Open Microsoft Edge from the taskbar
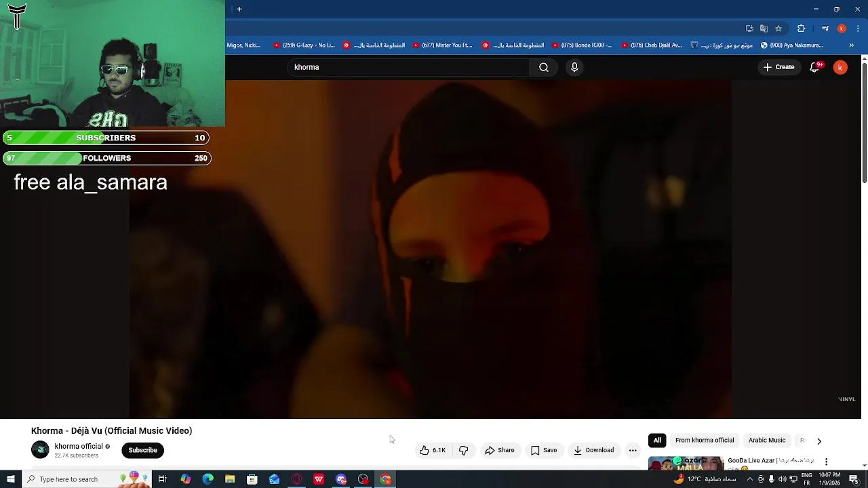 tap(208, 479)
